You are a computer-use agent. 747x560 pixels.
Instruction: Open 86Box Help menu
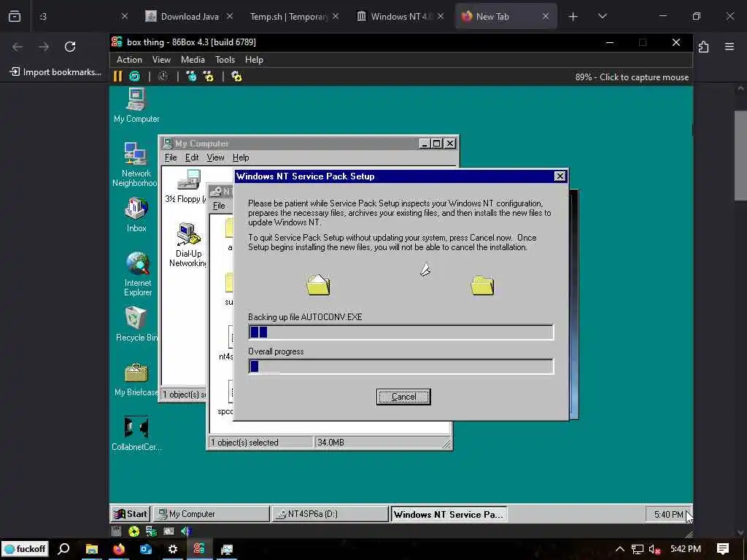(x=254, y=60)
